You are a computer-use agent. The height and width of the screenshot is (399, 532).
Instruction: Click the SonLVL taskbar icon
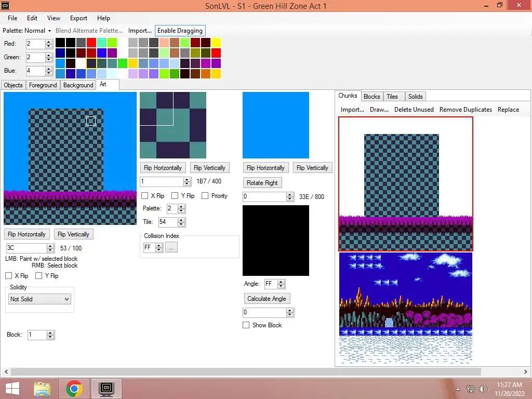coord(107,389)
